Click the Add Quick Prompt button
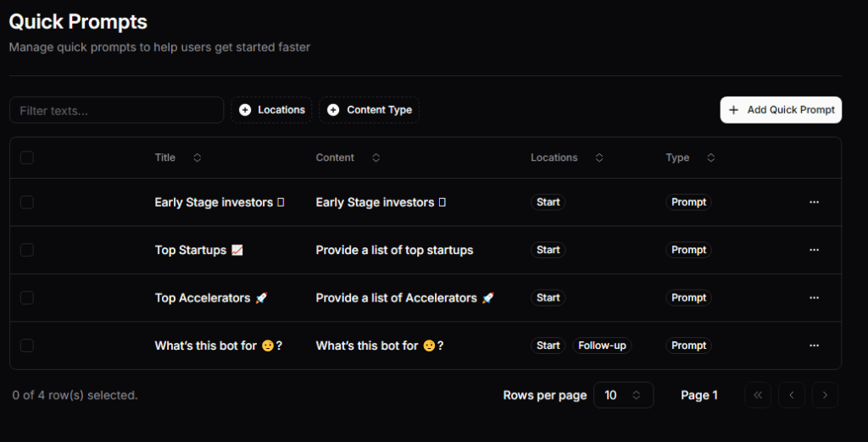Viewport: 868px width, 442px height. (x=781, y=110)
